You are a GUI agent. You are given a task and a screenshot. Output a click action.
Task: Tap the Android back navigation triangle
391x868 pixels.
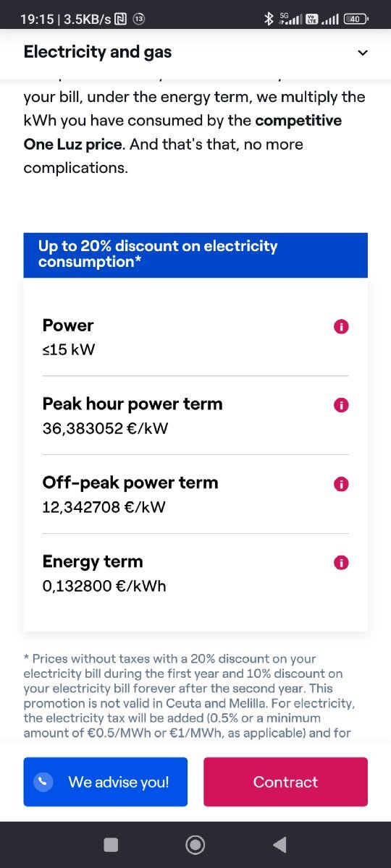[x=279, y=844]
